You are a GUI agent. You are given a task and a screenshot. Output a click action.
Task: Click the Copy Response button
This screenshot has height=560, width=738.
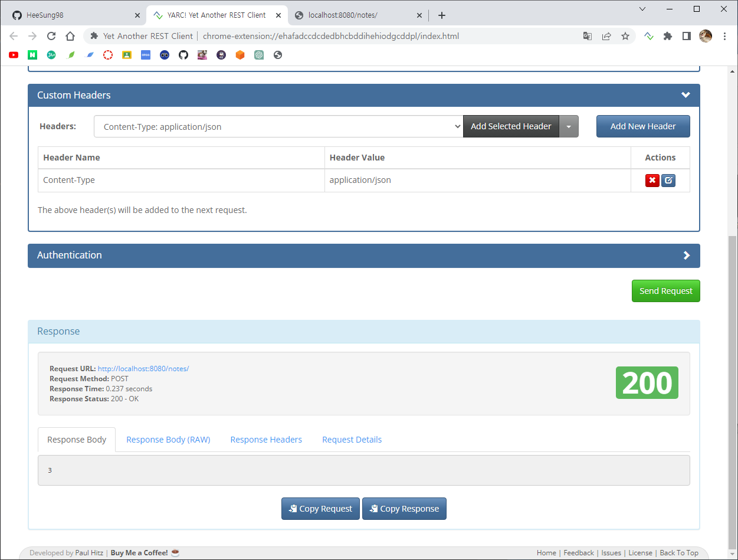click(404, 509)
